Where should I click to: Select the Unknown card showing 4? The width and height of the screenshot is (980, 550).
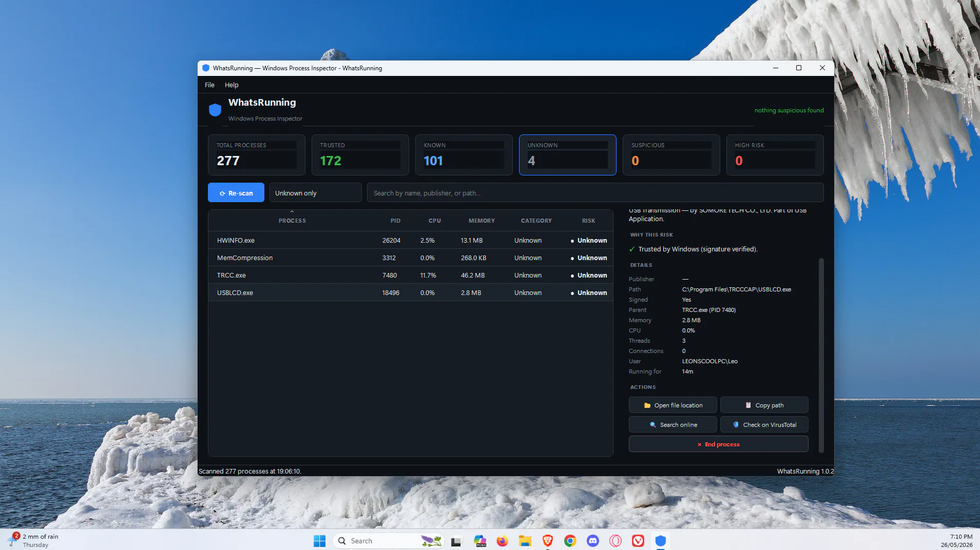(568, 155)
